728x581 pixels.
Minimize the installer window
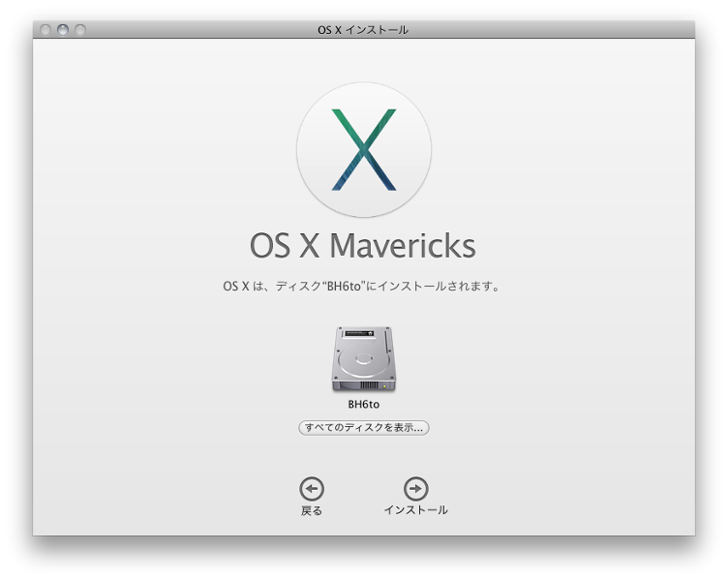(x=63, y=30)
